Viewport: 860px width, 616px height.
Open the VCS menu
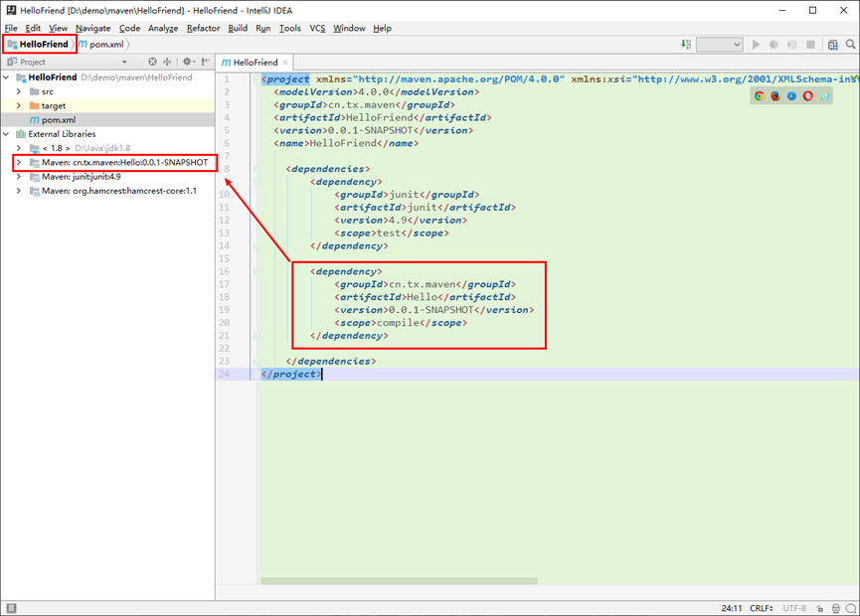pos(317,28)
